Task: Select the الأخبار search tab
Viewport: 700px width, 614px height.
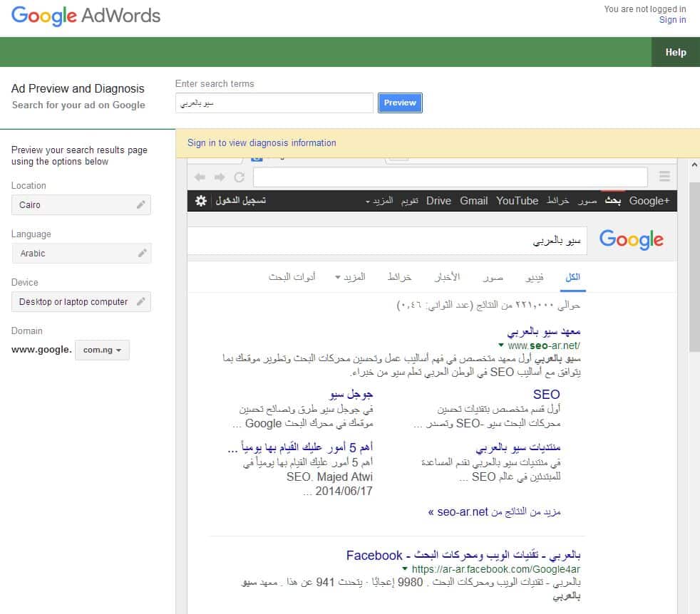Action: [x=448, y=277]
